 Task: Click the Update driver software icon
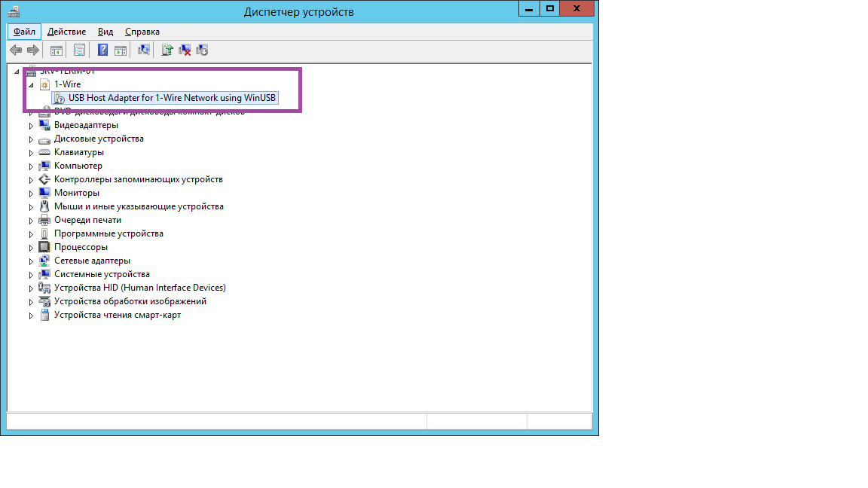(x=167, y=50)
